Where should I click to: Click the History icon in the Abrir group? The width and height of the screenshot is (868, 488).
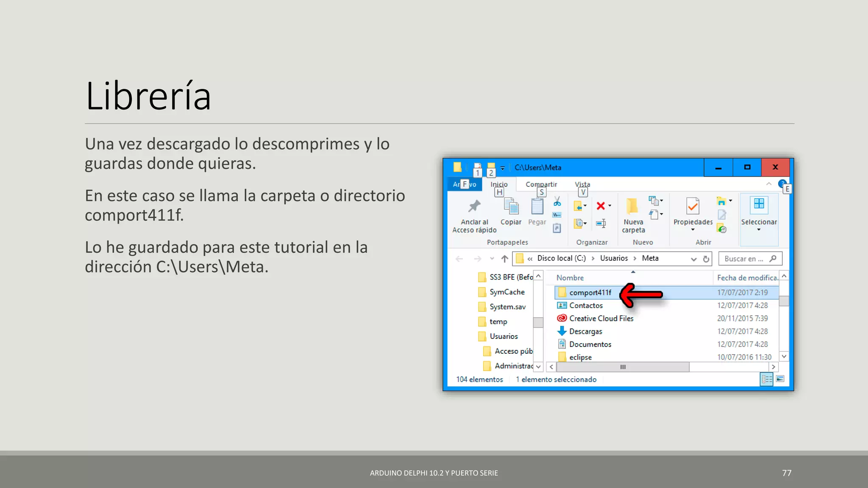click(x=722, y=229)
